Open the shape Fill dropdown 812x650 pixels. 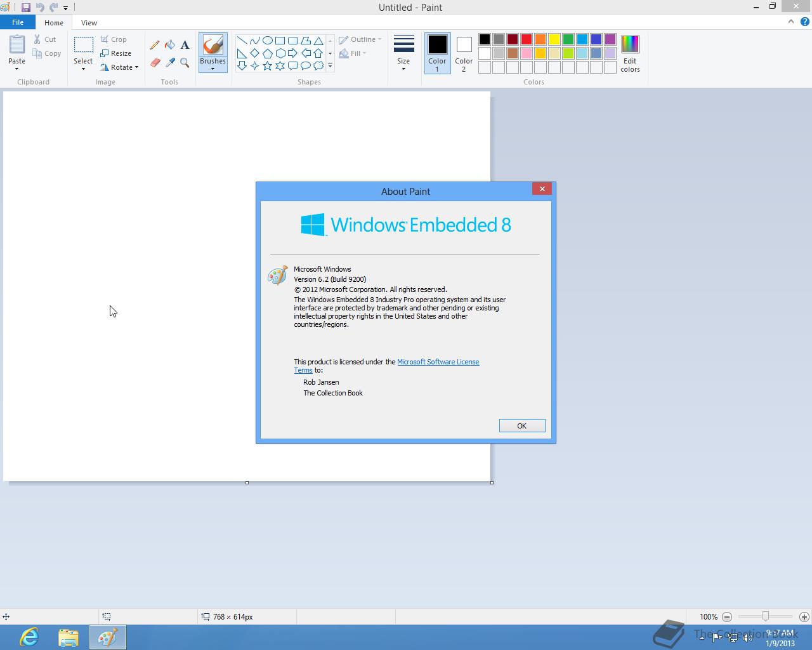click(353, 53)
